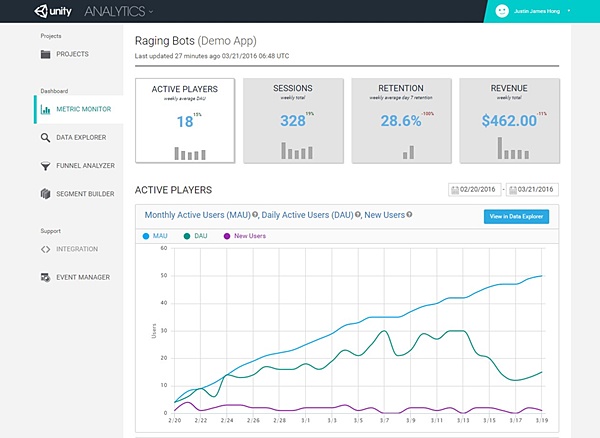Screen dimensions: 600x438
Task: Click the Data Explorer magnifier icon
Action: (x=46, y=138)
